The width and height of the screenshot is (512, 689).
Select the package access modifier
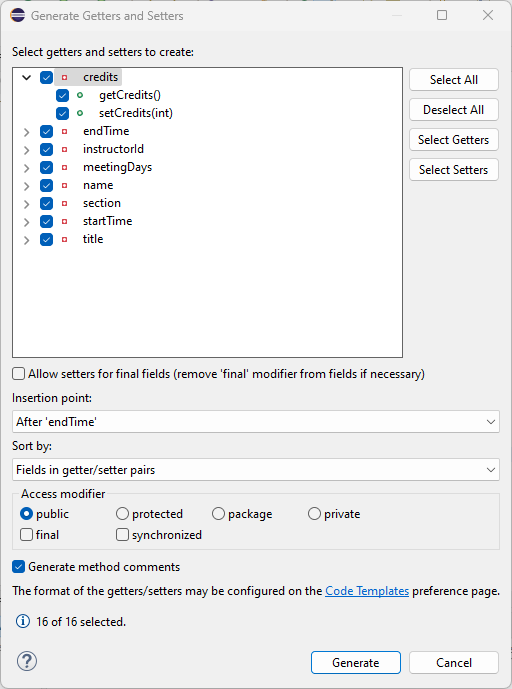[218, 514]
